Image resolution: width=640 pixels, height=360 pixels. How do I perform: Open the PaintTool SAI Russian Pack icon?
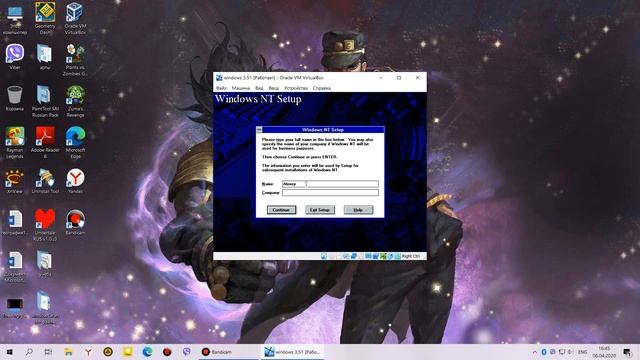pos(45,101)
